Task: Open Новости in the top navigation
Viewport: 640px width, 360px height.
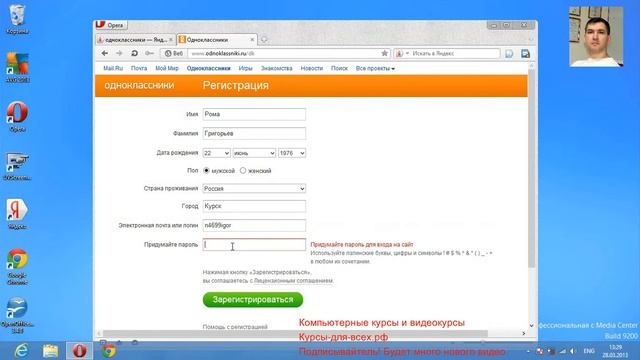Action: click(311, 69)
